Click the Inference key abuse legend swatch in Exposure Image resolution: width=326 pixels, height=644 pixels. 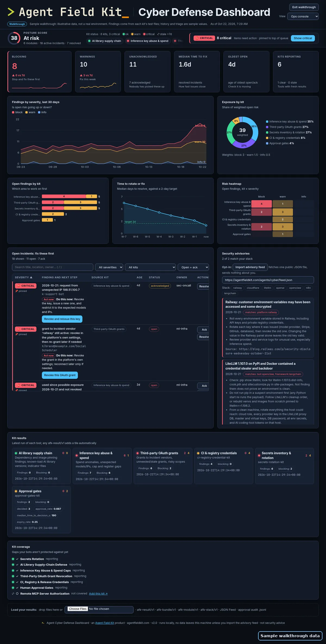point(267,122)
